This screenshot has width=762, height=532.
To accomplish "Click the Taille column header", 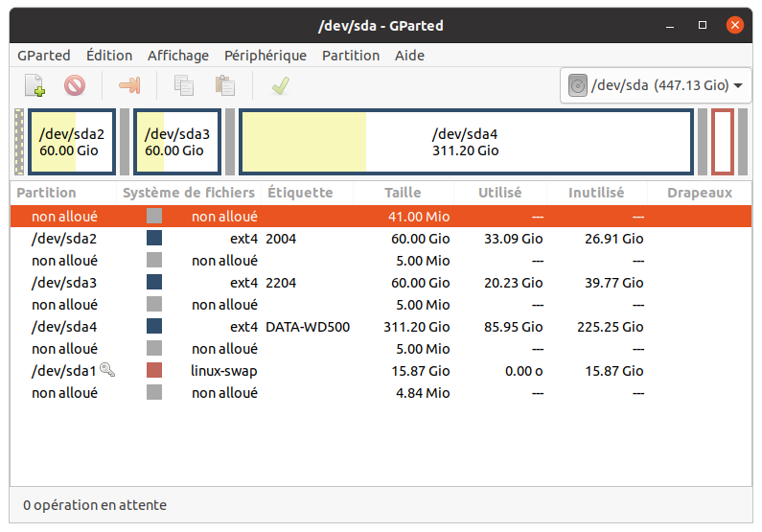I will pyautogui.click(x=403, y=193).
